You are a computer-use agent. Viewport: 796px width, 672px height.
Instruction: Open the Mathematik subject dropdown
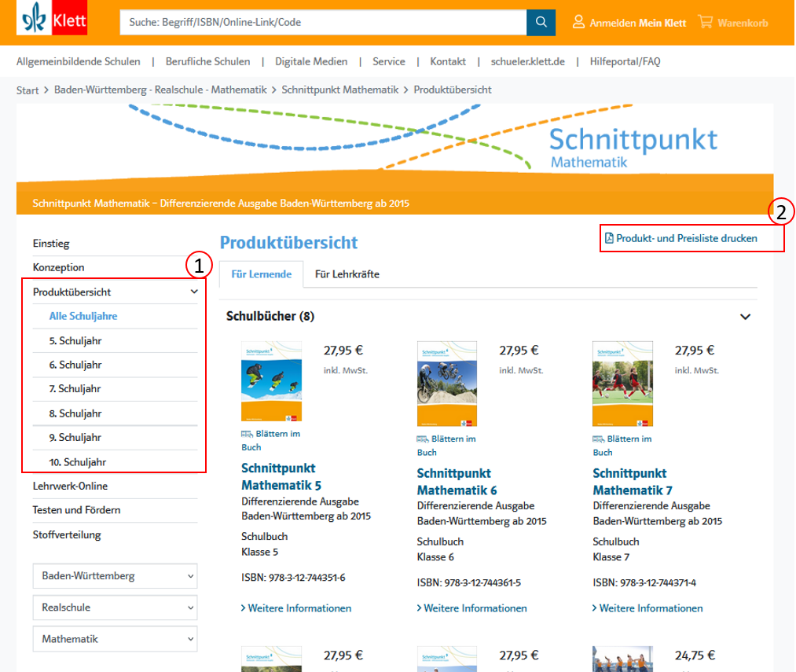(115, 639)
